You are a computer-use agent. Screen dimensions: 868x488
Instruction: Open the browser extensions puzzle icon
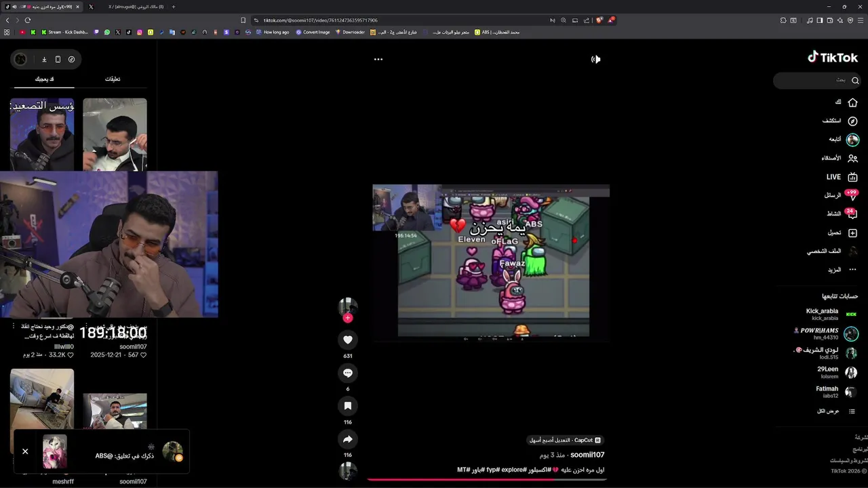783,20
